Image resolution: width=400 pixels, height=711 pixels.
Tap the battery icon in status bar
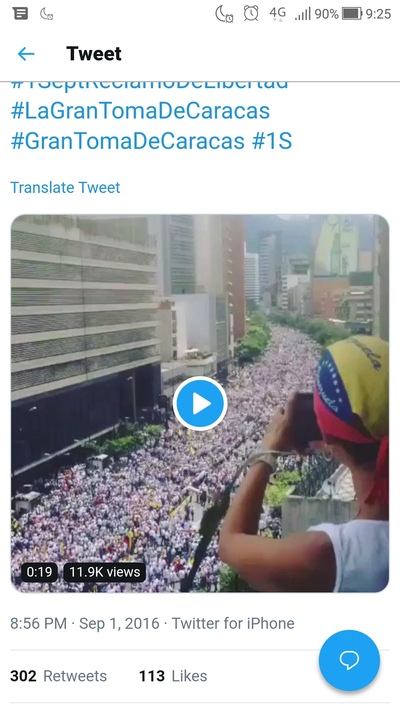pos(352,14)
